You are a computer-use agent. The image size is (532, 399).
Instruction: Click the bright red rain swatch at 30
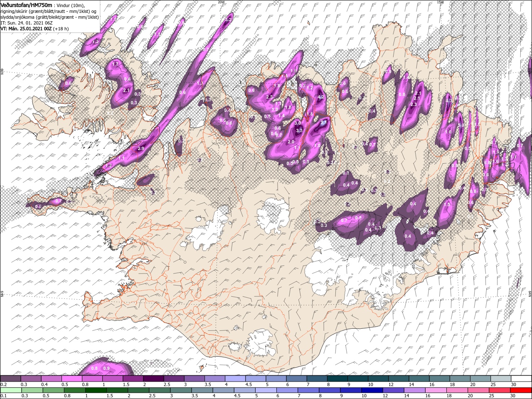(x=520, y=390)
